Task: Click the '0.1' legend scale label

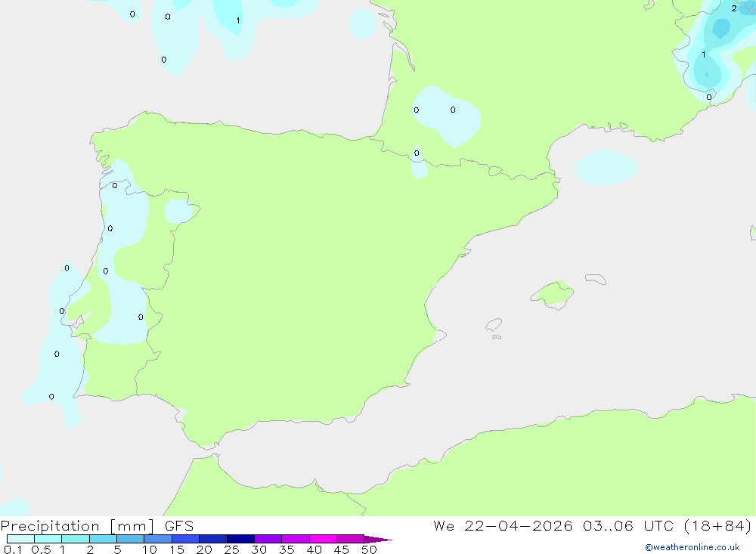Action: point(13,549)
